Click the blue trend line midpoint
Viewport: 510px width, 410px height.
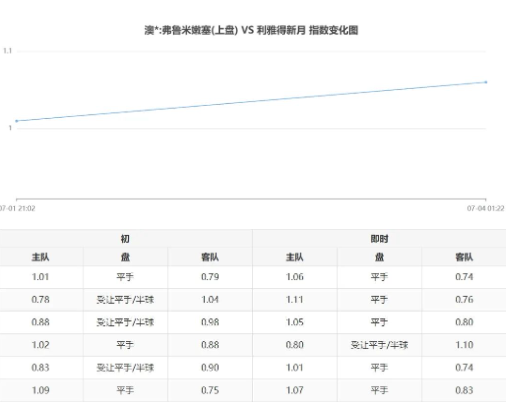(251, 101)
